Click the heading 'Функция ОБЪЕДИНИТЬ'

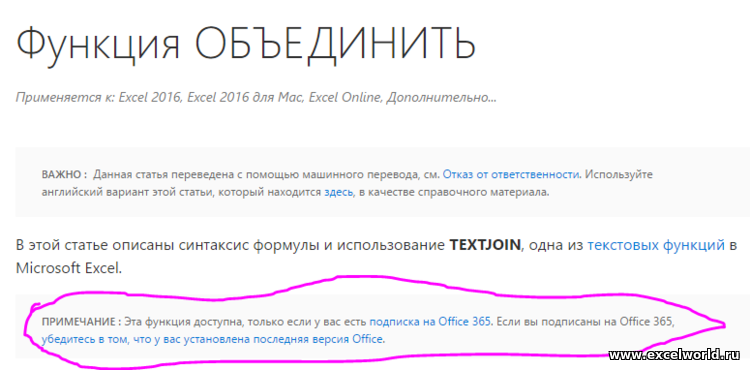tap(246, 44)
